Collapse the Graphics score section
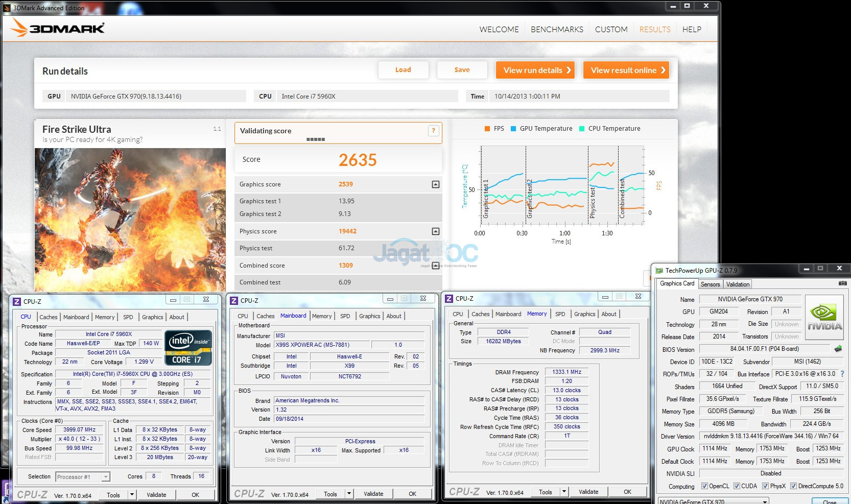Image resolution: width=851 pixels, height=504 pixels. point(436,184)
